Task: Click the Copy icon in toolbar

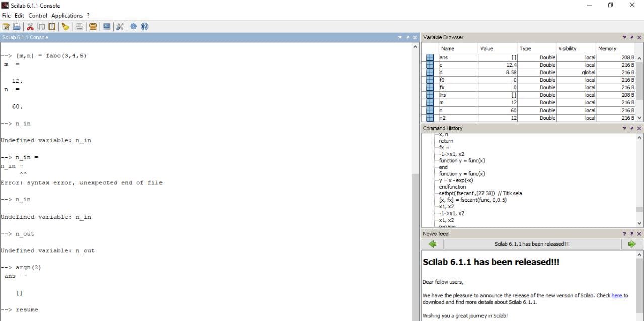Action: tap(41, 27)
